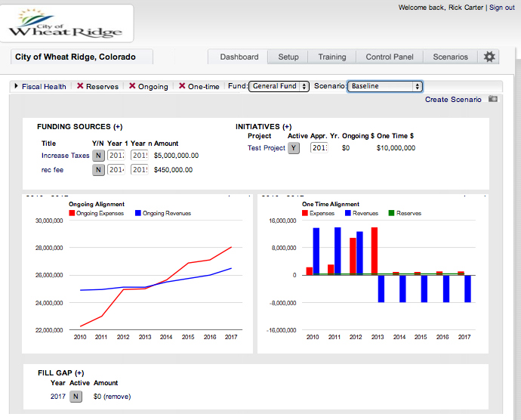
Task: Open the Scenarios tab
Action: click(x=450, y=57)
